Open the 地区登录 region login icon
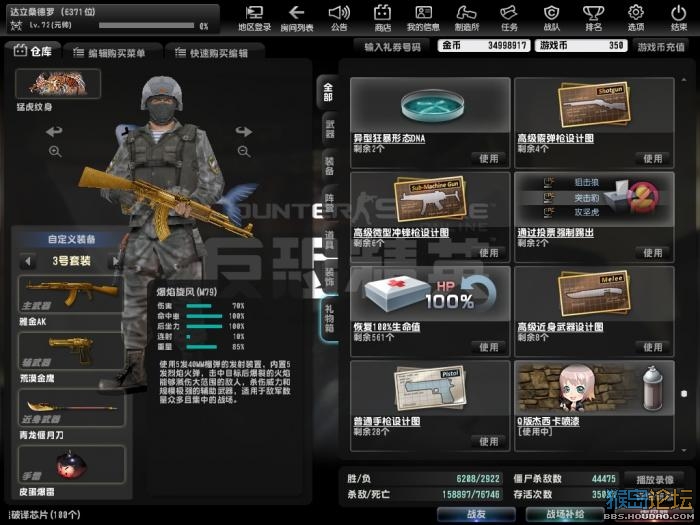 point(254,18)
